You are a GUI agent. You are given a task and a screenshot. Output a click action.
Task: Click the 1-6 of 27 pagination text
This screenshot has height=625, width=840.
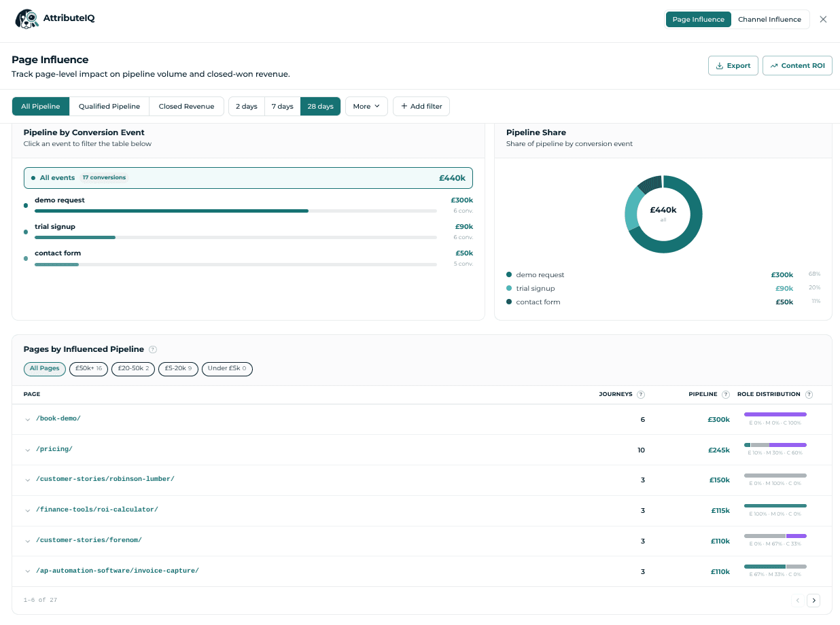[x=40, y=600]
